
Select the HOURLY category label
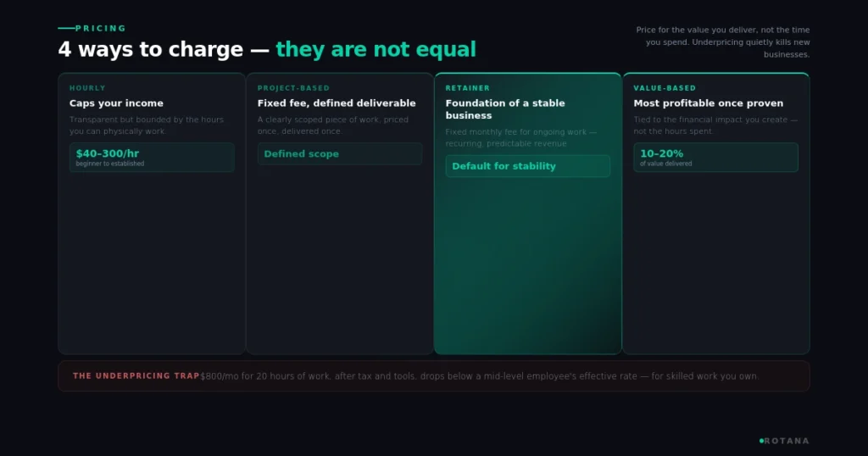click(x=87, y=88)
